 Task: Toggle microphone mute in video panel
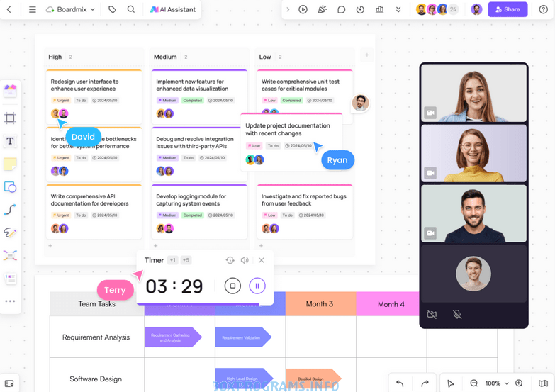[457, 314]
